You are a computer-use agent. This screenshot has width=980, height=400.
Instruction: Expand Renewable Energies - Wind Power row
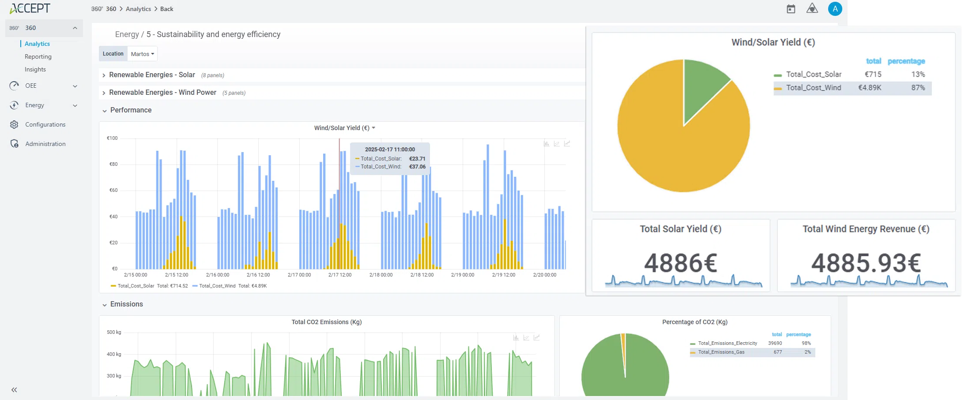click(162, 93)
